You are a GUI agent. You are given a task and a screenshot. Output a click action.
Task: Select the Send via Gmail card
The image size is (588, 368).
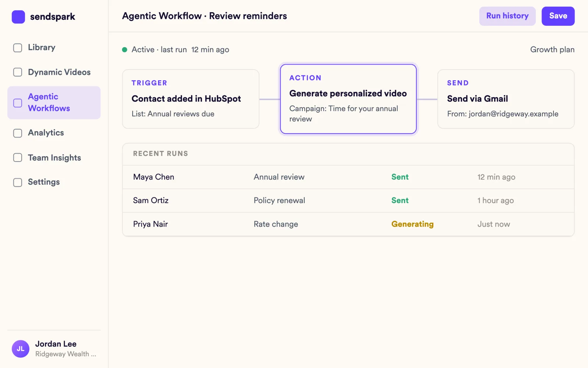click(x=506, y=99)
